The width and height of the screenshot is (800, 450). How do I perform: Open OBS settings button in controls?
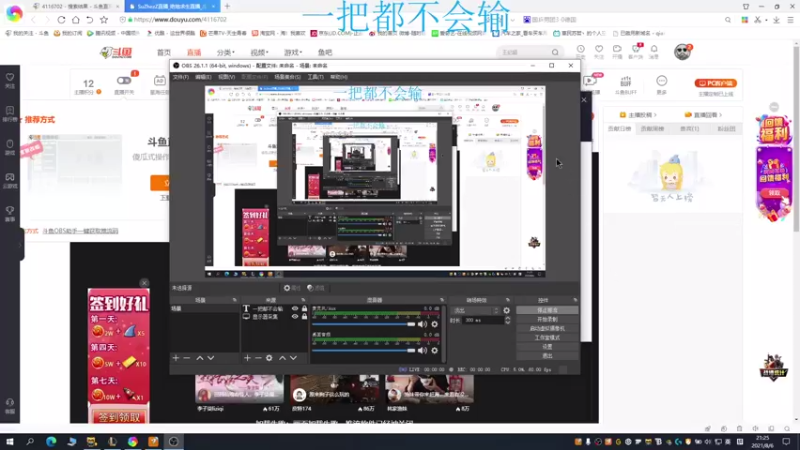(x=547, y=347)
